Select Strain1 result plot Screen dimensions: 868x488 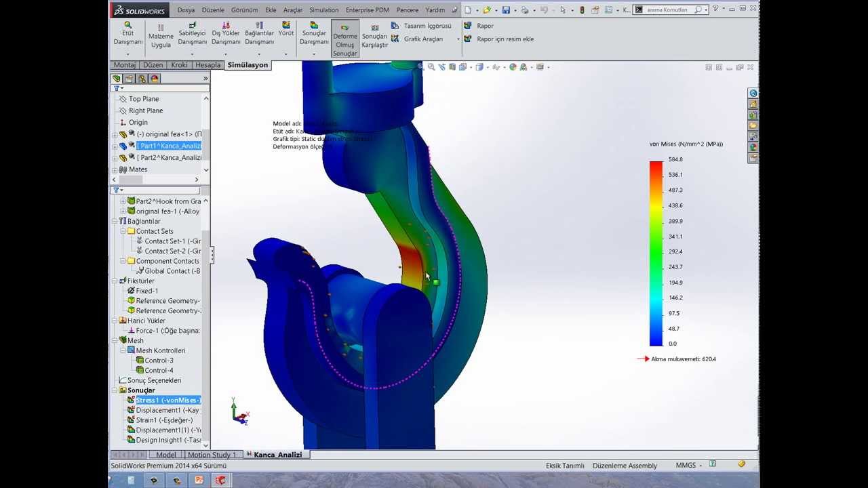point(163,420)
